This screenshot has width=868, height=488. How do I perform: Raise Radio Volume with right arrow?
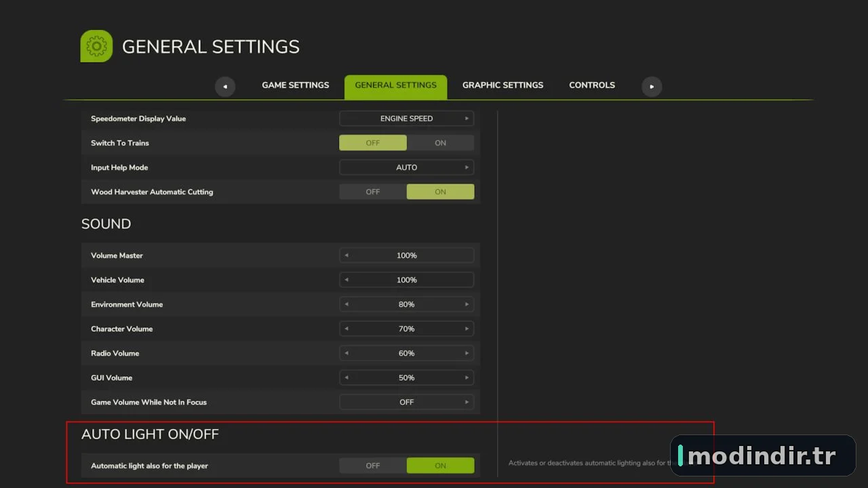(x=467, y=353)
